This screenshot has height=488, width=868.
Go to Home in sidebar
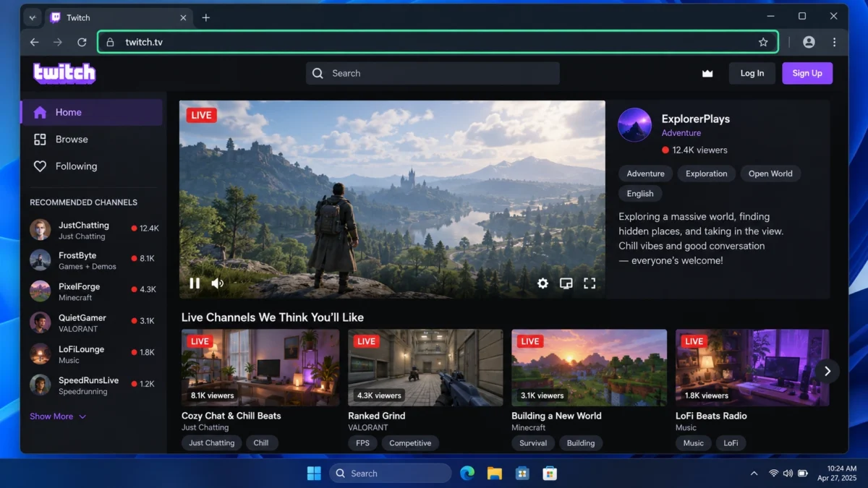[x=92, y=112]
